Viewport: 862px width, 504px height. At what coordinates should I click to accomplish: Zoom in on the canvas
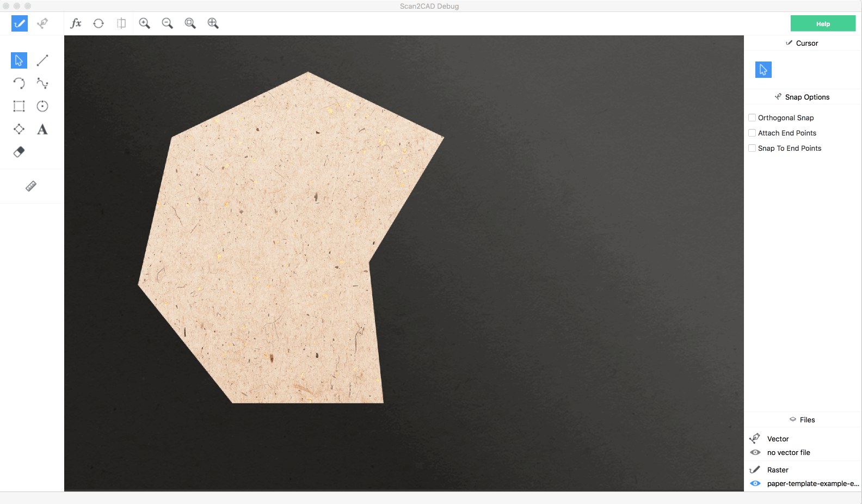[x=144, y=23]
